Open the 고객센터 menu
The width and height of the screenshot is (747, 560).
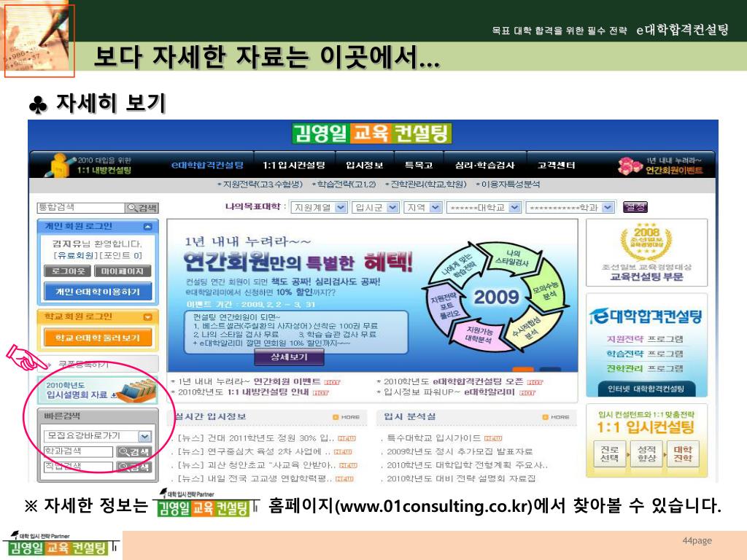point(556,166)
